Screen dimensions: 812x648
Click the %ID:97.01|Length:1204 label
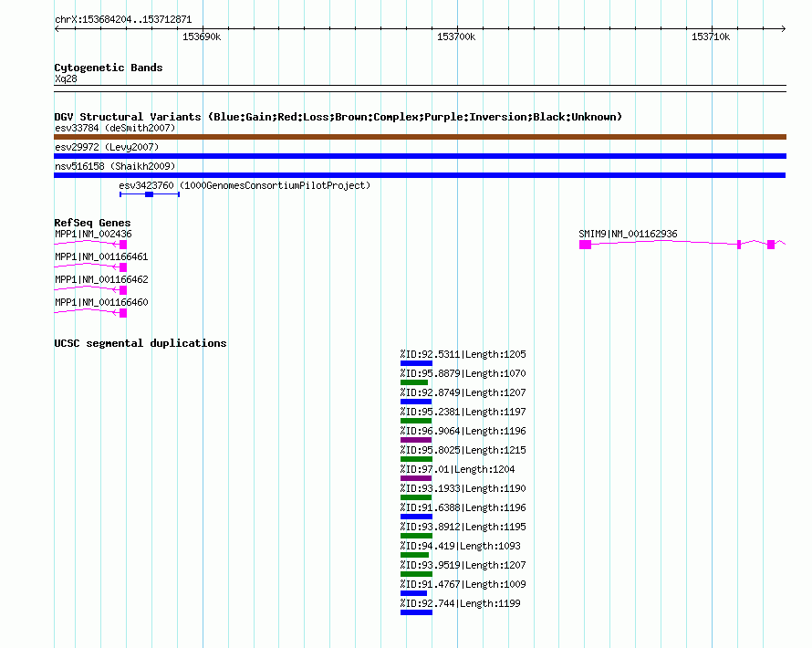click(457, 469)
